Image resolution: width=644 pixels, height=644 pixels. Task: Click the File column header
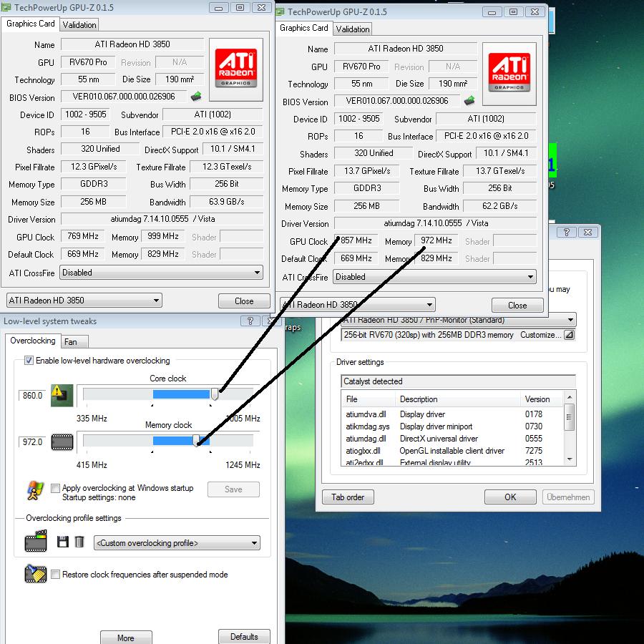(x=369, y=399)
